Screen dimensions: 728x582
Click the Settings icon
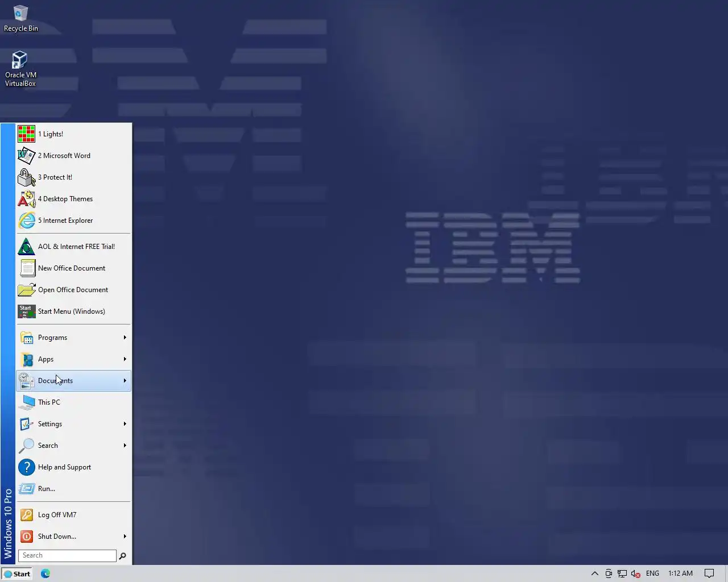[x=26, y=424]
